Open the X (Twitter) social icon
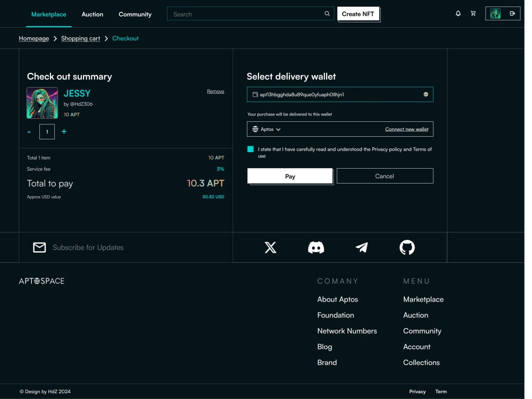The width and height of the screenshot is (532, 399). [x=270, y=247]
